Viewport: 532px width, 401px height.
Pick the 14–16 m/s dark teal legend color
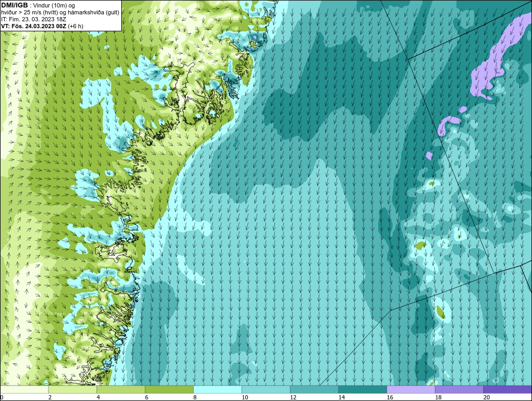tap(363, 389)
